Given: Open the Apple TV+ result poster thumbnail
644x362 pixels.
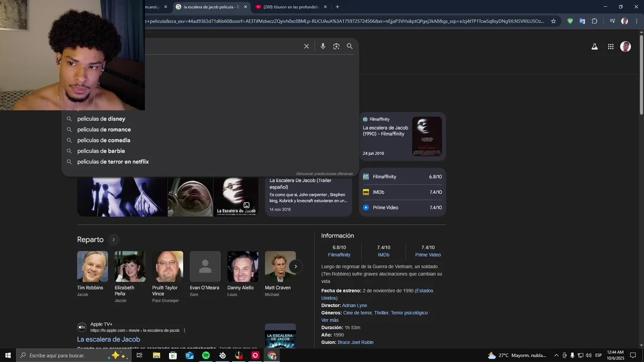Looking at the screenshot, I should [280, 336].
